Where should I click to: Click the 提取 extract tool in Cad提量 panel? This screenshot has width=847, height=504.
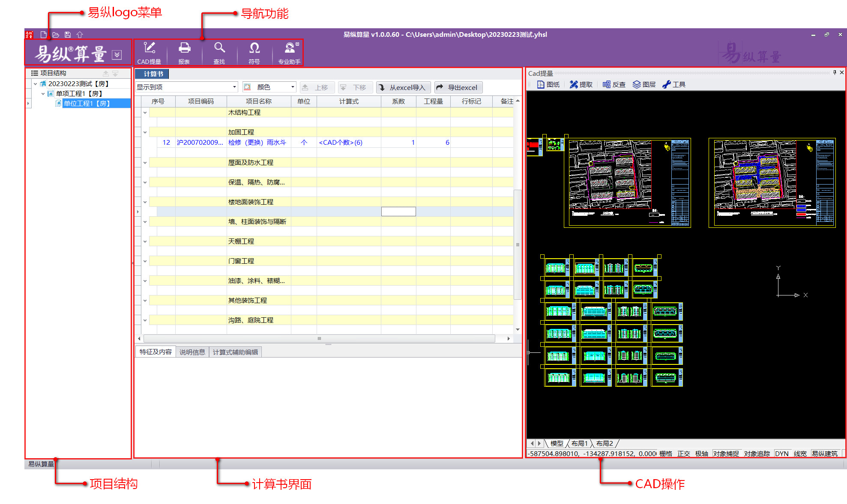click(581, 84)
